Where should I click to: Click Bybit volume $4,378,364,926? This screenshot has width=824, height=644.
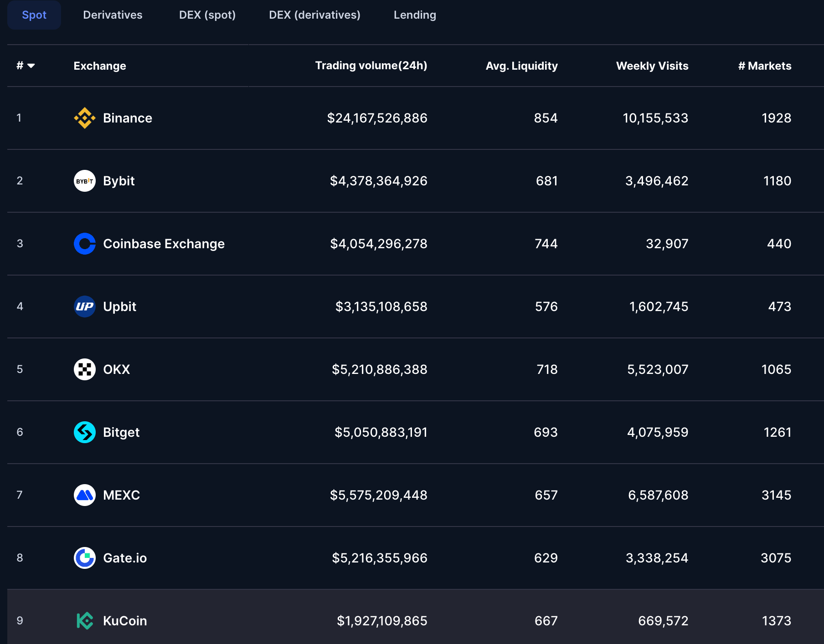click(x=379, y=181)
